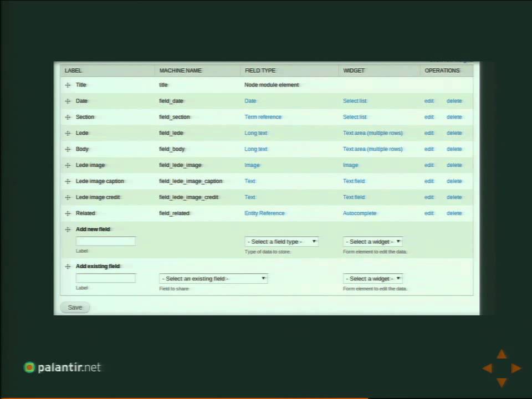This screenshot has width=532, height=399.
Task: Open Text type link for Lede image caption
Action: coord(250,181)
